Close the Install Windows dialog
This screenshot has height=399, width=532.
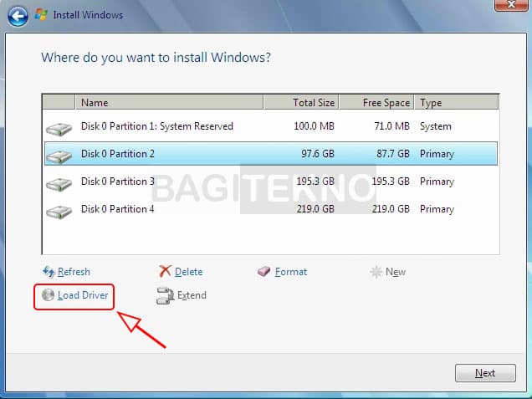click(x=511, y=5)
